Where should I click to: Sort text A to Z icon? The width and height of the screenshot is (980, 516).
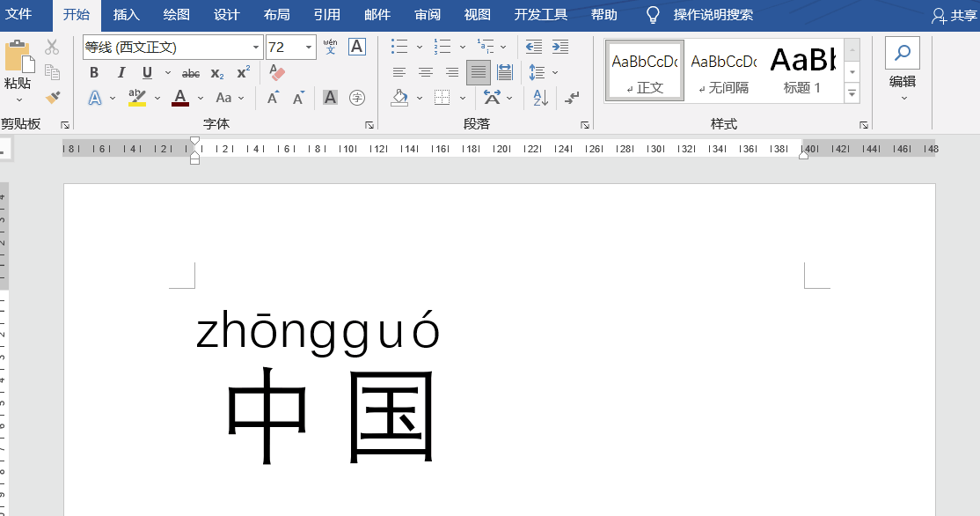pyautogui.click(x=541, y=98)
